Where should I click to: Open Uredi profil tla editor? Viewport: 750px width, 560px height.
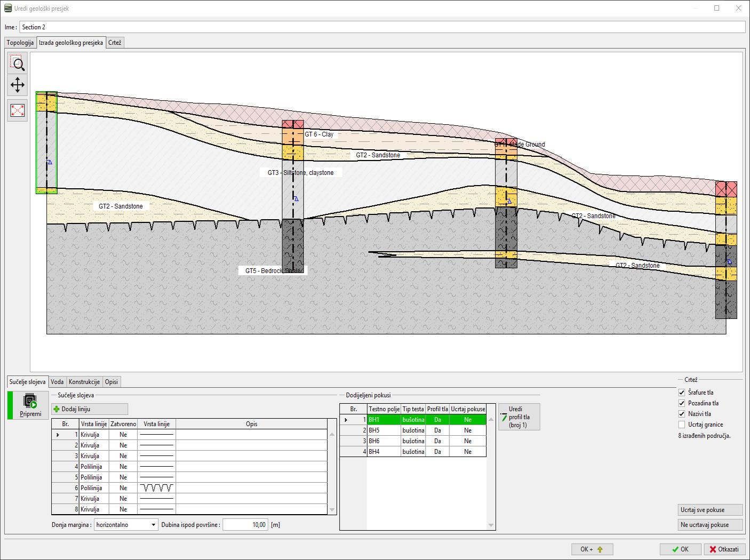coord(518,417)
